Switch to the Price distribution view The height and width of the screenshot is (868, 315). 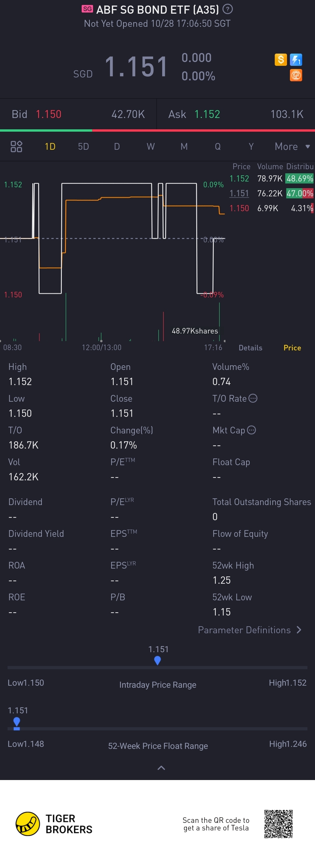(292, 348)
